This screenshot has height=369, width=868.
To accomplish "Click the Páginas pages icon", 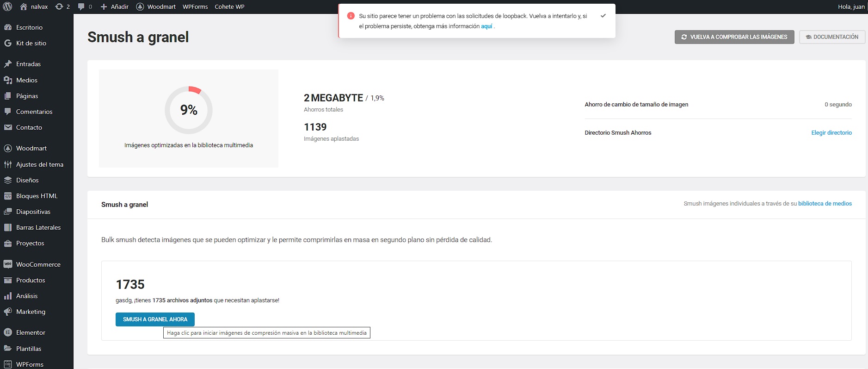I will click(8, 96).
